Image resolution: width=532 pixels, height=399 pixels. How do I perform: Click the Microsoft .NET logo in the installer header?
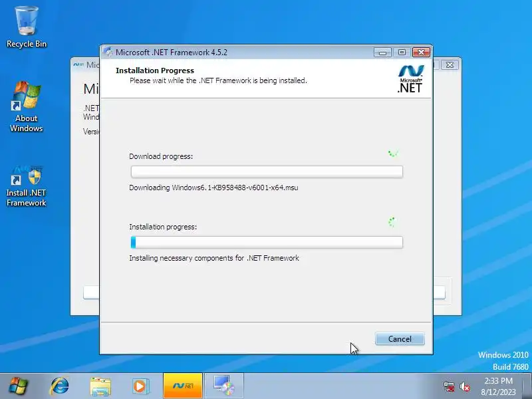pyautogui.click(x=410, y=78)
